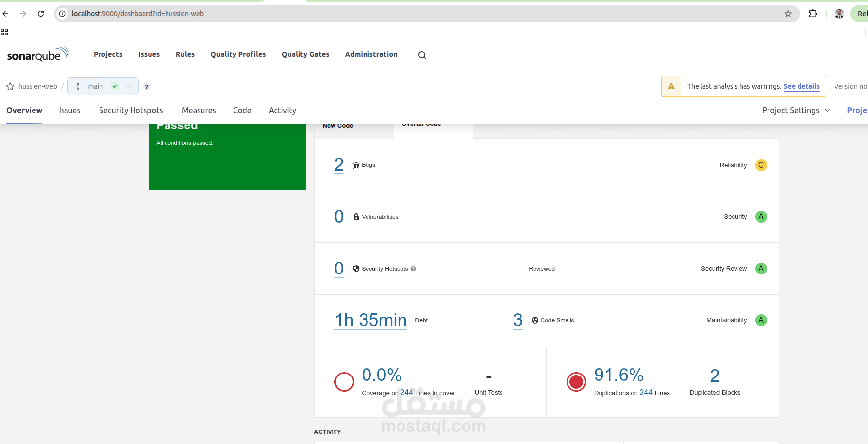868x444 pixels.
Task: Open the Administration menu
Action: click(x=371, y=54)
